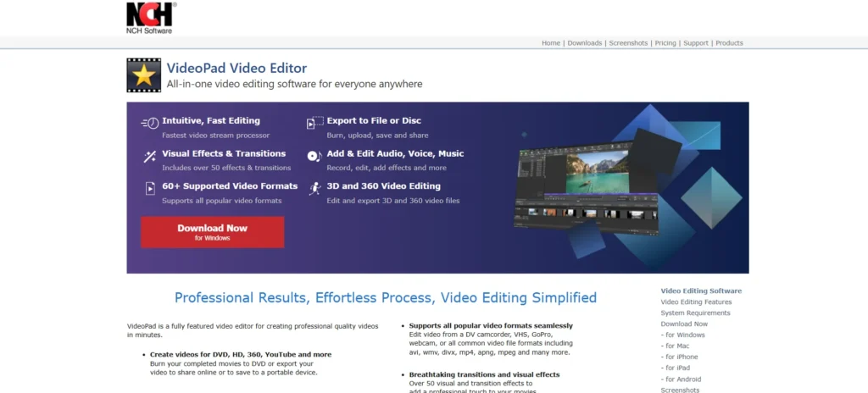Open the Products navigation link
The image size is (868, 393).
729,43
